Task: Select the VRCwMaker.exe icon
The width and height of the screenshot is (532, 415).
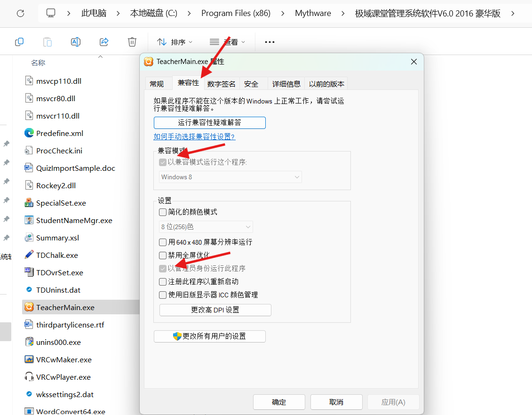Action: 29,359
